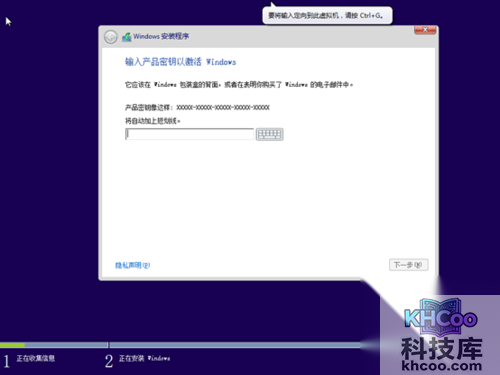
Task: Open the on-screen keyboard icon
Action: (270, 134)
